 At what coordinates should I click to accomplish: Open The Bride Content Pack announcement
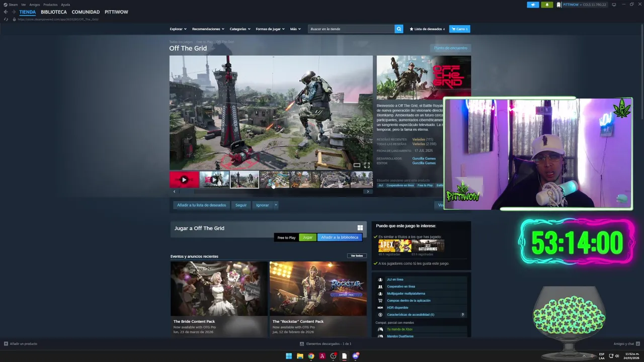click(219, 299)
